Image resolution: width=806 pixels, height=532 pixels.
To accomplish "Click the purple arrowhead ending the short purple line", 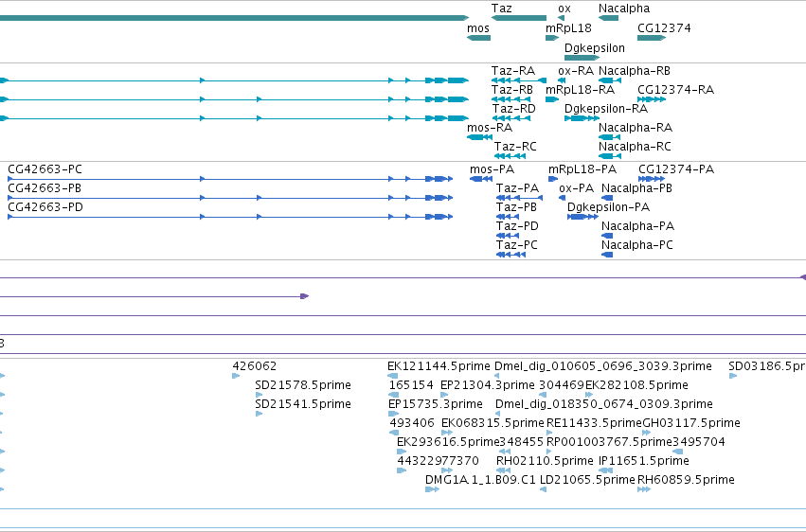I will (x=304, y=296).
